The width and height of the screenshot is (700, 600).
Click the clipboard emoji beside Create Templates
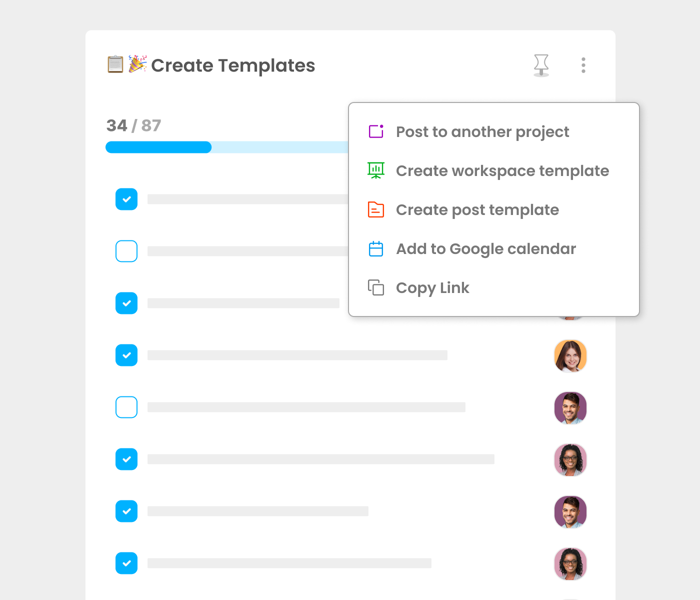[115, 64]
